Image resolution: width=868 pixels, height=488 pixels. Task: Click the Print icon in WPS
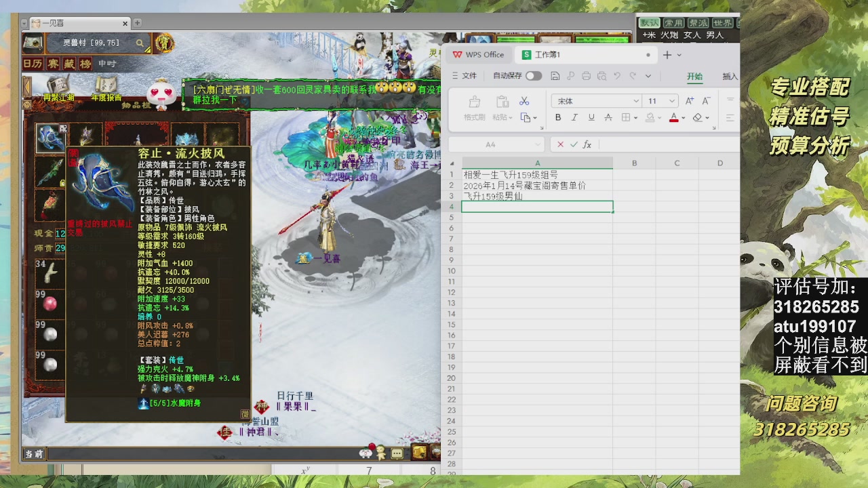click(586, 76)
